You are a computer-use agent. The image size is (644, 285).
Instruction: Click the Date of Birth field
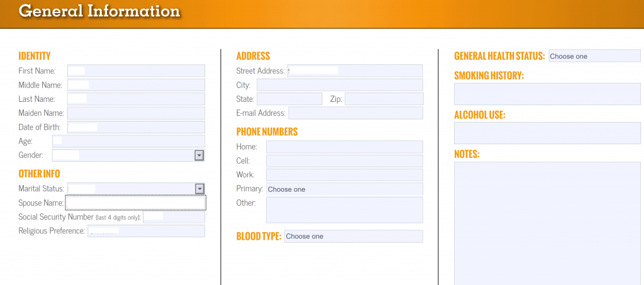coord(136,127)
